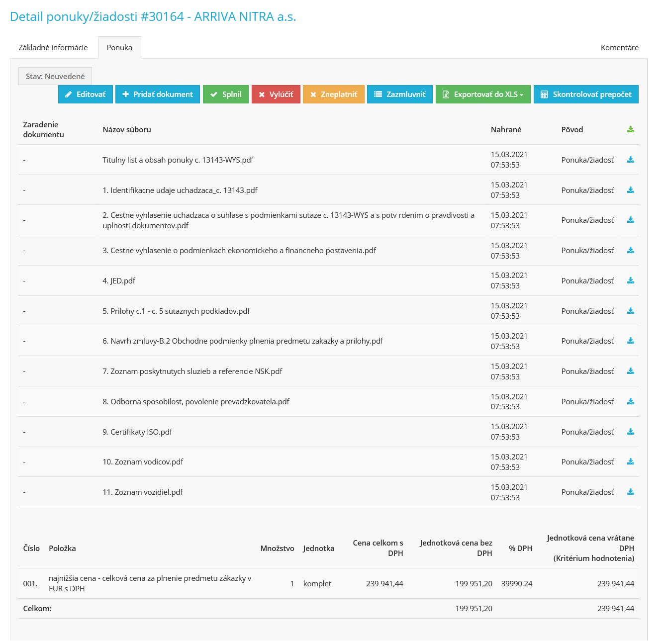
Task: Open the Komentáre tab
Action: 619,48
